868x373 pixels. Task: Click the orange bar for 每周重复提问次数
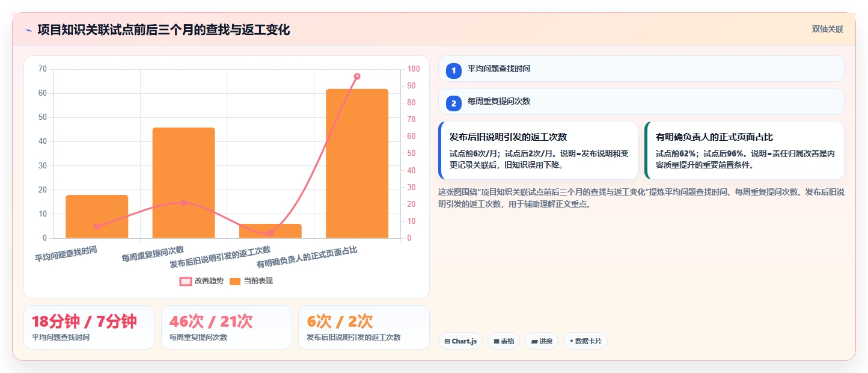pos(183,183)
